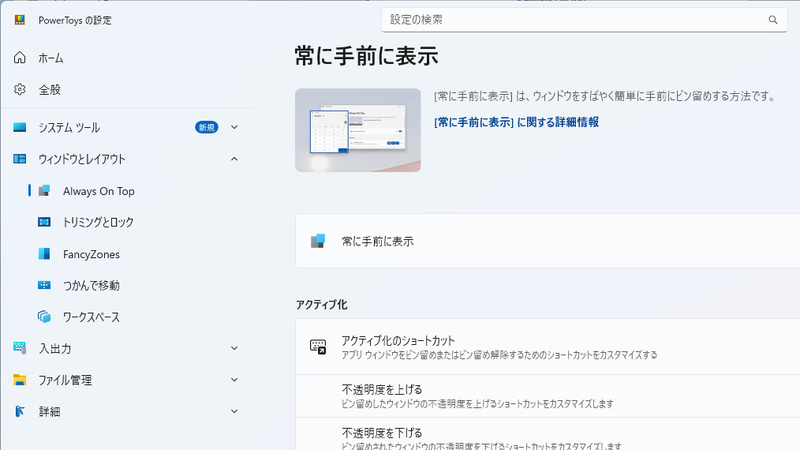This screenshot has height=450, width=800.
Task: Click the ワークスペース icon
Action: (44, 317)
